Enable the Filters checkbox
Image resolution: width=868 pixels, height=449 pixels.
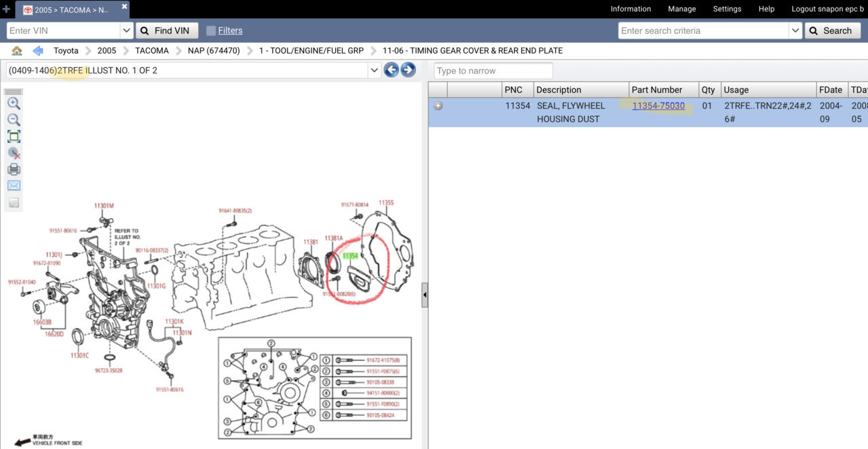[x=211, y=31]
